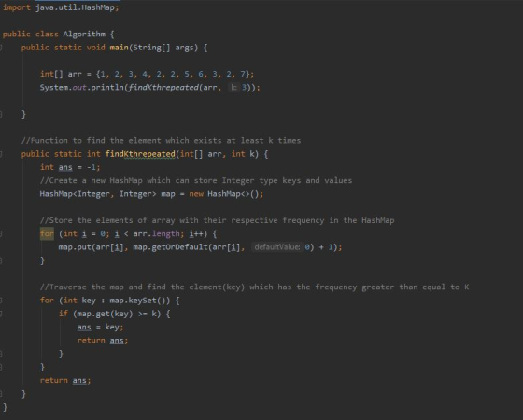Click the defaultValue: inlay hint
Viewport: 523px width, 420px height.
click(276, 247)
